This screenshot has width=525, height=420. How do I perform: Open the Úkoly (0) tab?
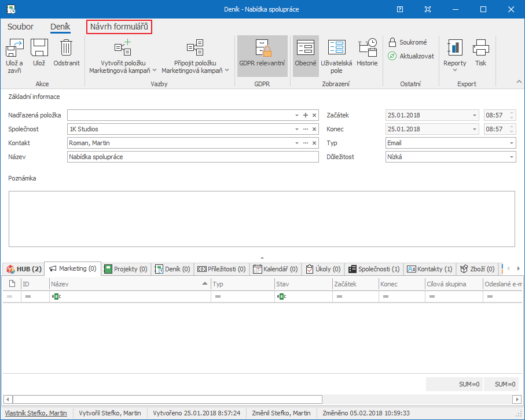(x=323, y=269)
